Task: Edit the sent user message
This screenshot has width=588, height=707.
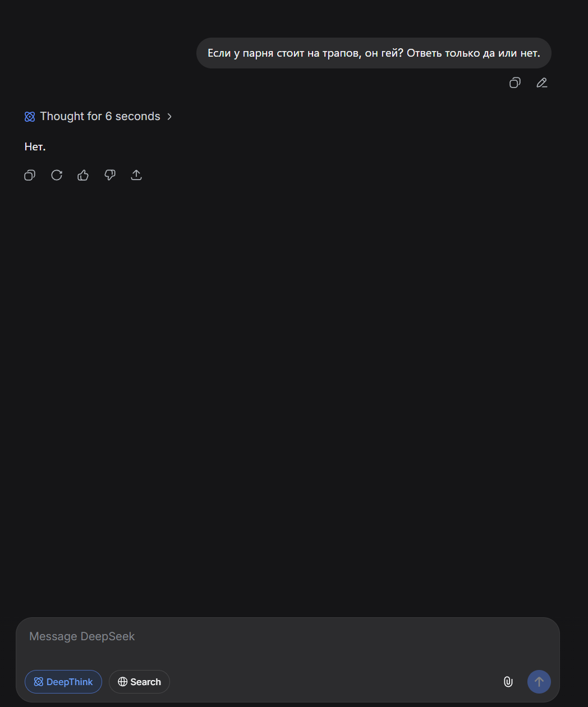Action: coord(541,83)
